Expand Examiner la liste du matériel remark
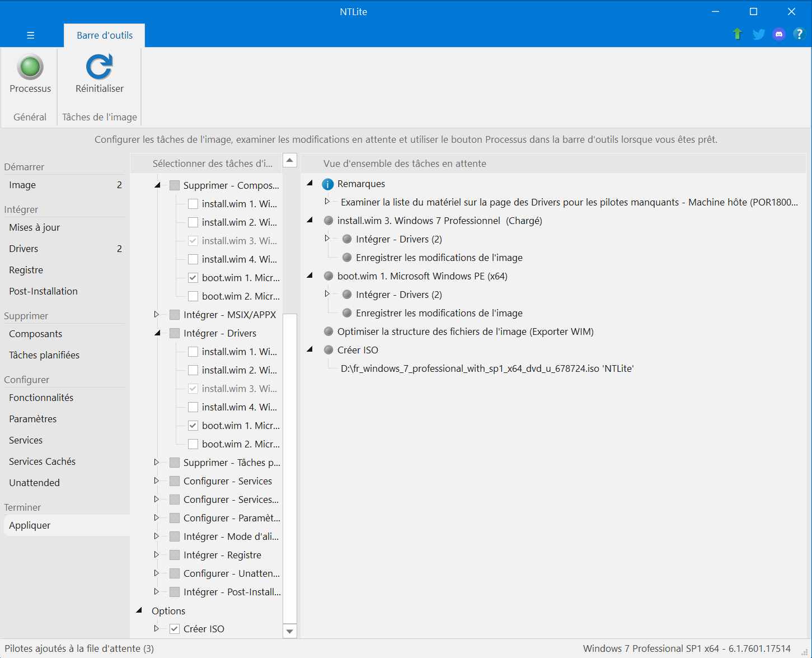This screenshot has height=658, width=812. [327, 202]
